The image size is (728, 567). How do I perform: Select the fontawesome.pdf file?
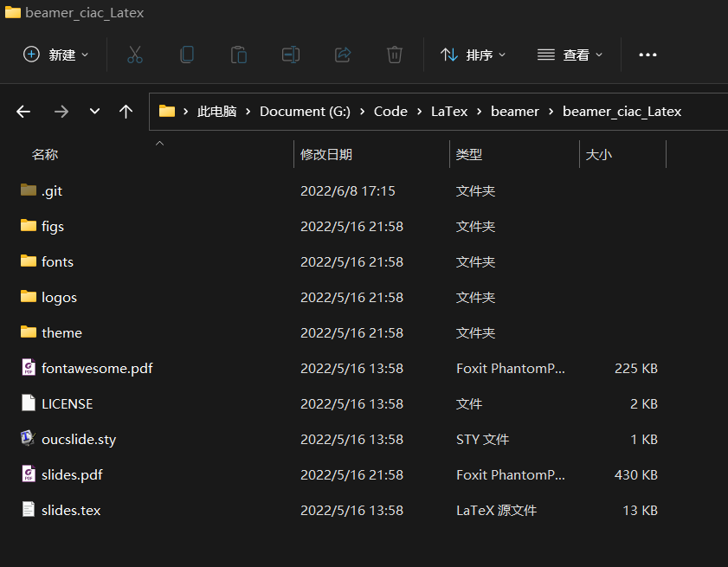tap(97, 369)
